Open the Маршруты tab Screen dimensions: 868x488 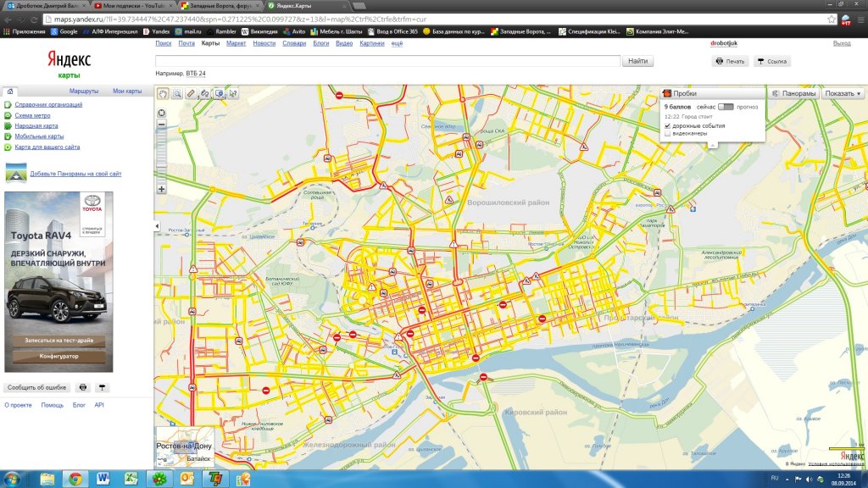pos(84,91)
